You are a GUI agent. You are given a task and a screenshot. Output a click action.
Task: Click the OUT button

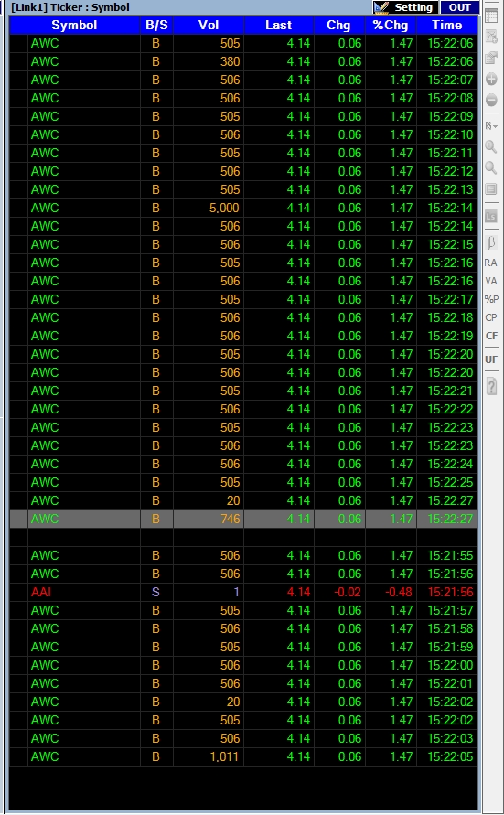coord(459,7)
